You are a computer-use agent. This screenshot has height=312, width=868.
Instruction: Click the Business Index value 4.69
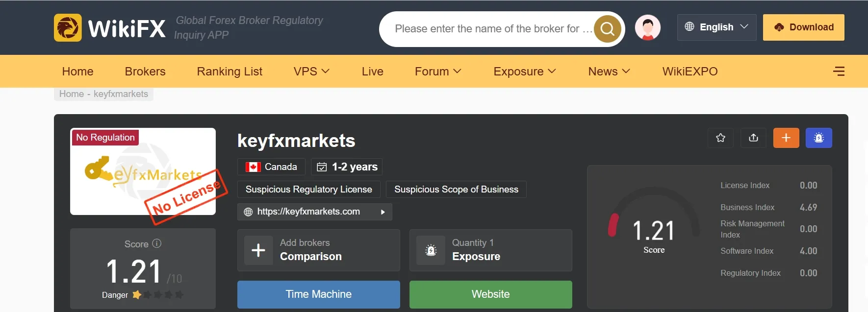click(809, 207)
